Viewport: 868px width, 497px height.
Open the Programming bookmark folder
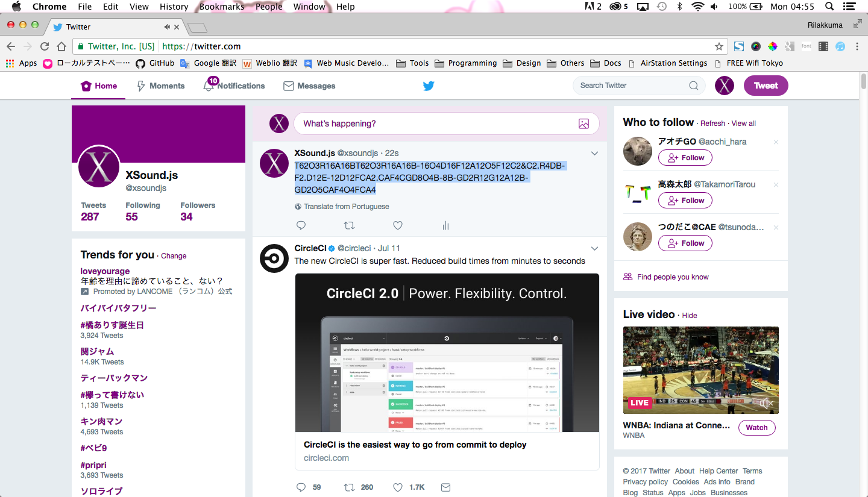pos(466,63)
